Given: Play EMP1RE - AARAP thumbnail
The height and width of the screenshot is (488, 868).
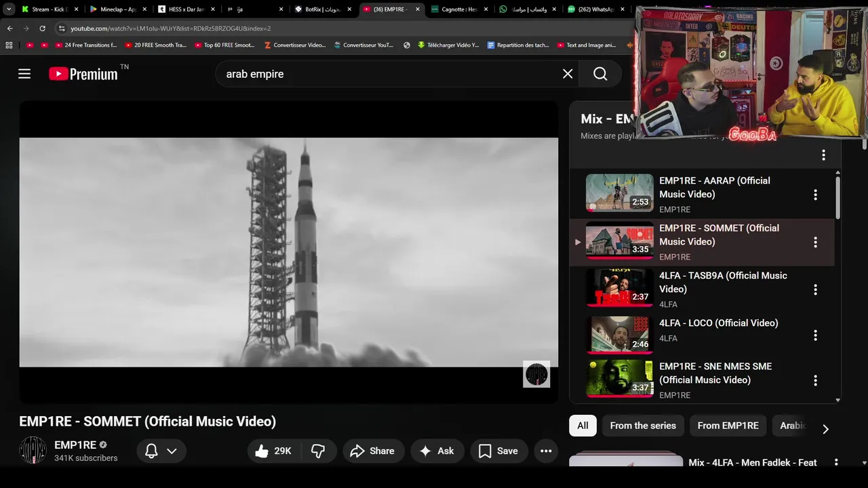Looking at the screenshot, I should click(620, 193).
